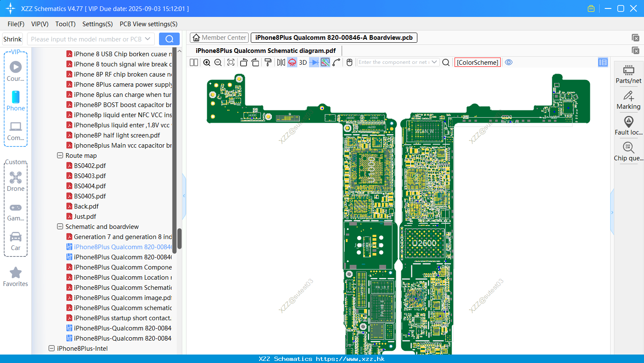Select the paint roller tool
This screenshot has height=363, width=644.
click(x=268, y=63)
